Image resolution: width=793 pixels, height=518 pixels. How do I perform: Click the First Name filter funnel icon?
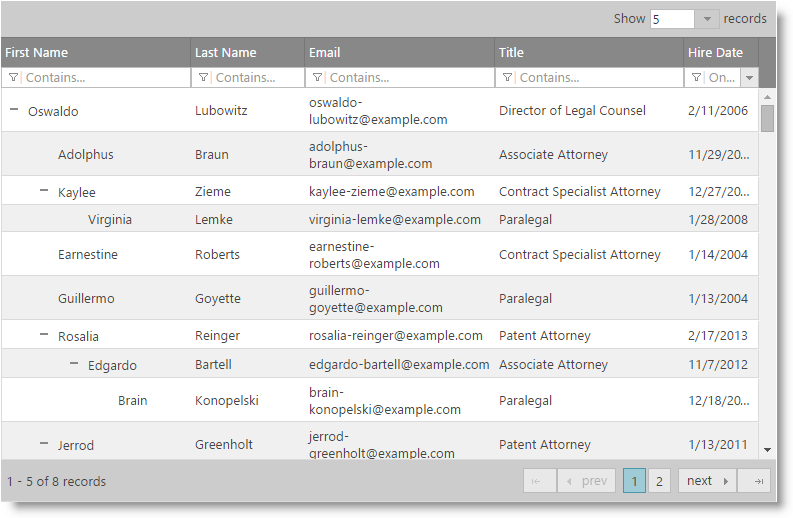coord(12,78)
